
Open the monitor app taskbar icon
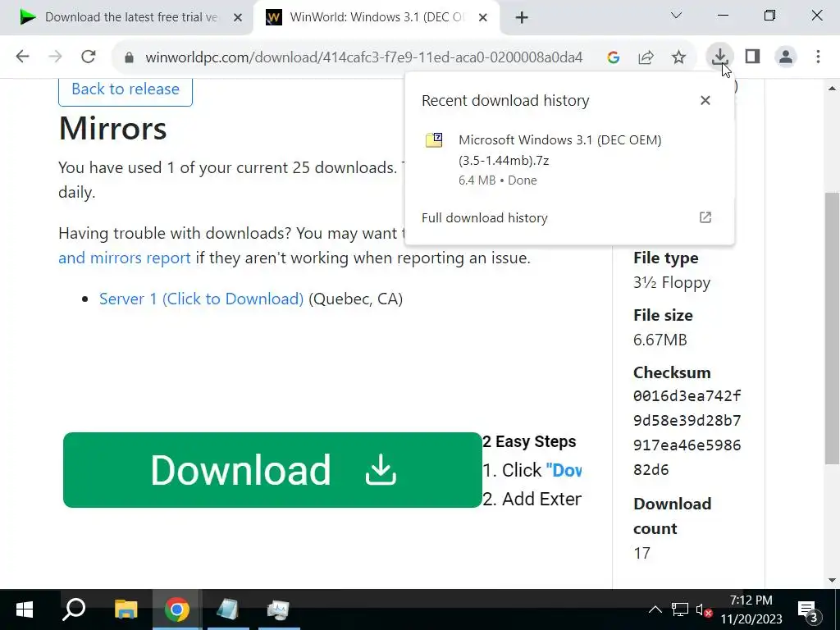[x=279, y=609]
